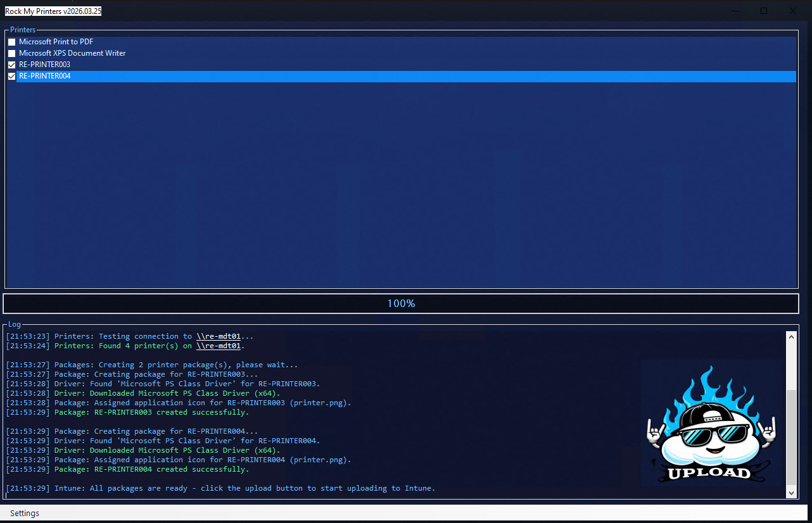This screenshot has width=812, height=523.
Task: Select the RE-PRINTER003 printer name
Action: (44, 65)
